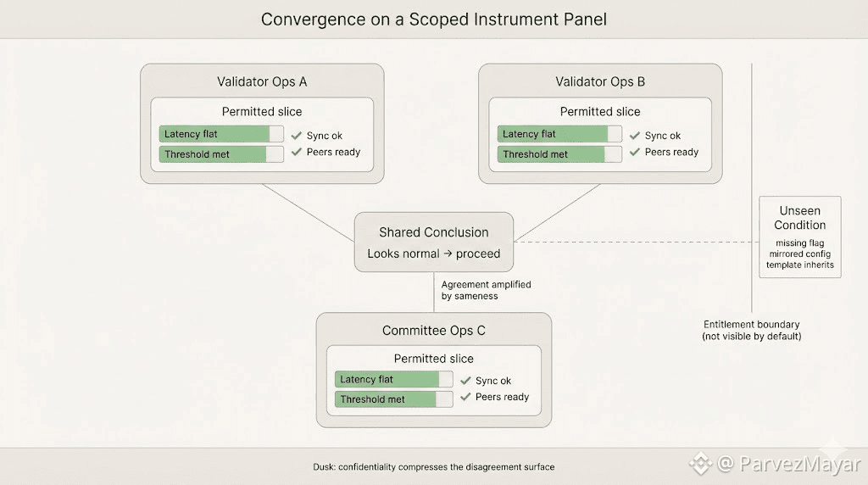Click the Validator Ops A panel title
The width and height of the screenshot is (868, 485).
(x=262, y=82)
